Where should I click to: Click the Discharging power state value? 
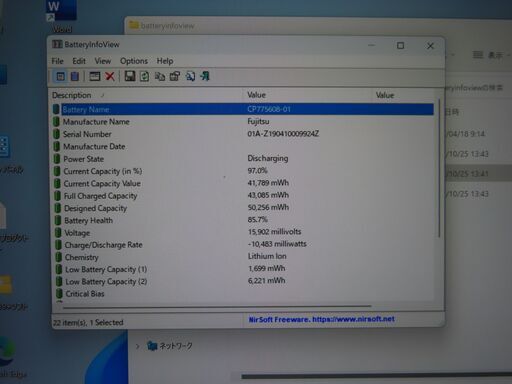pyautogui.click(x=268, y=158)
